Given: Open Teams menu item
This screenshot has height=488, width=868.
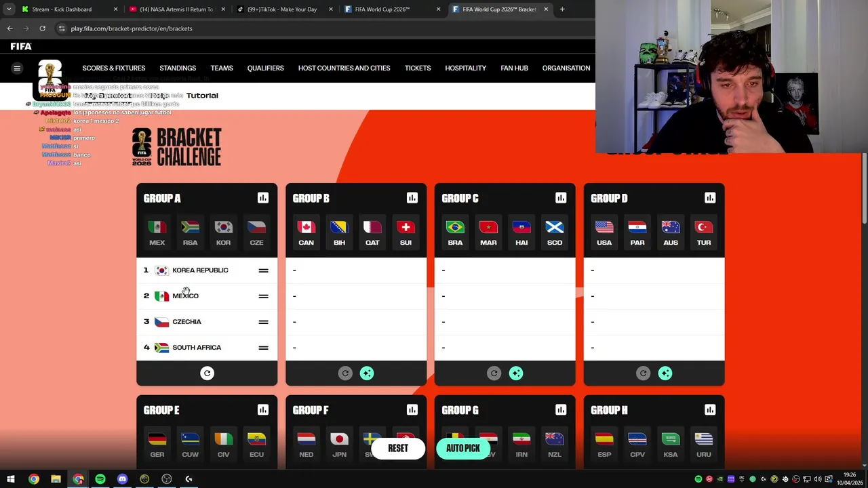Looking at the screenshot, I should click(x=222, y=68).
